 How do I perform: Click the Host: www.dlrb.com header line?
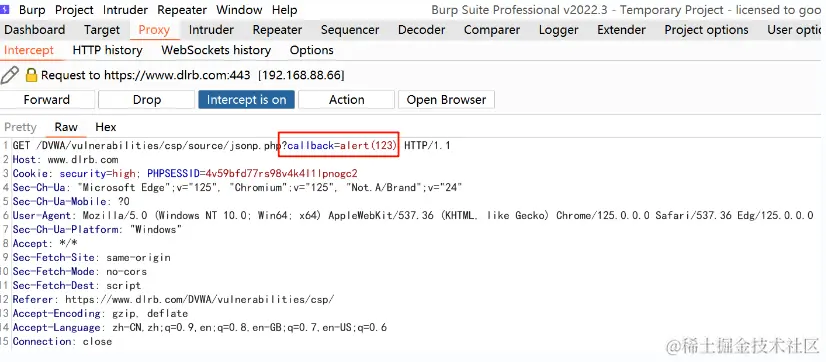click(x=66, y=159)
